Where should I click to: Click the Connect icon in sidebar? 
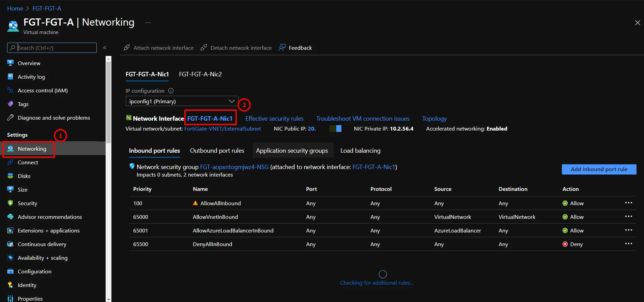click(x=11, y=162)
